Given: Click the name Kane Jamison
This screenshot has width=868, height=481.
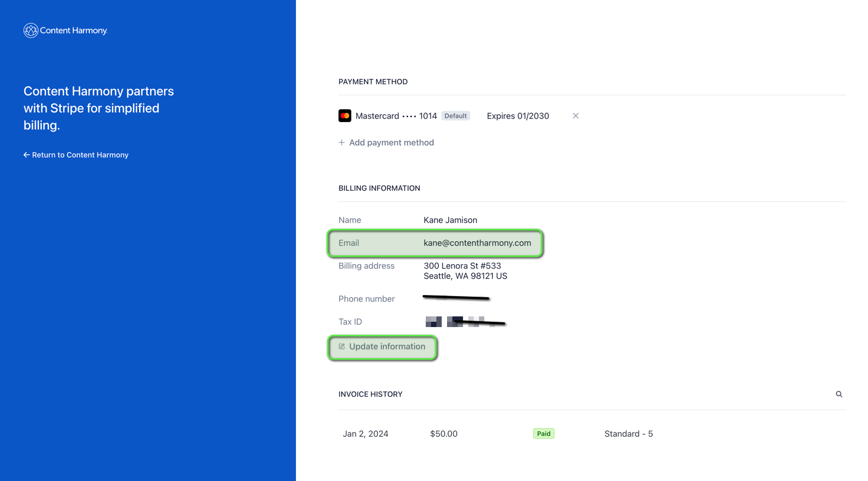Looking at the screenshot, I should 450,220.
